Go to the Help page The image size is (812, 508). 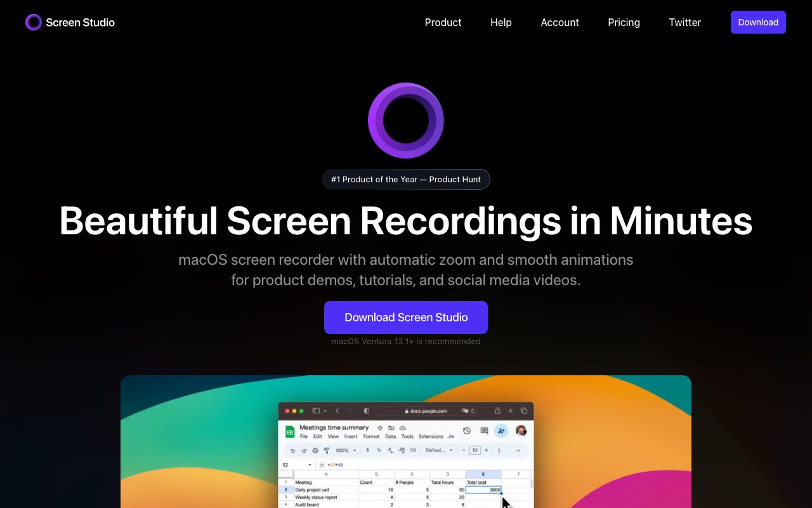[501, 22]
